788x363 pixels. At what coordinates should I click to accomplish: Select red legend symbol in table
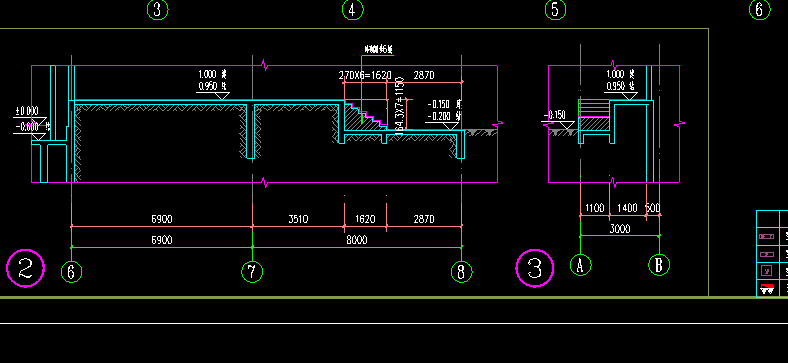click(767, 289)
